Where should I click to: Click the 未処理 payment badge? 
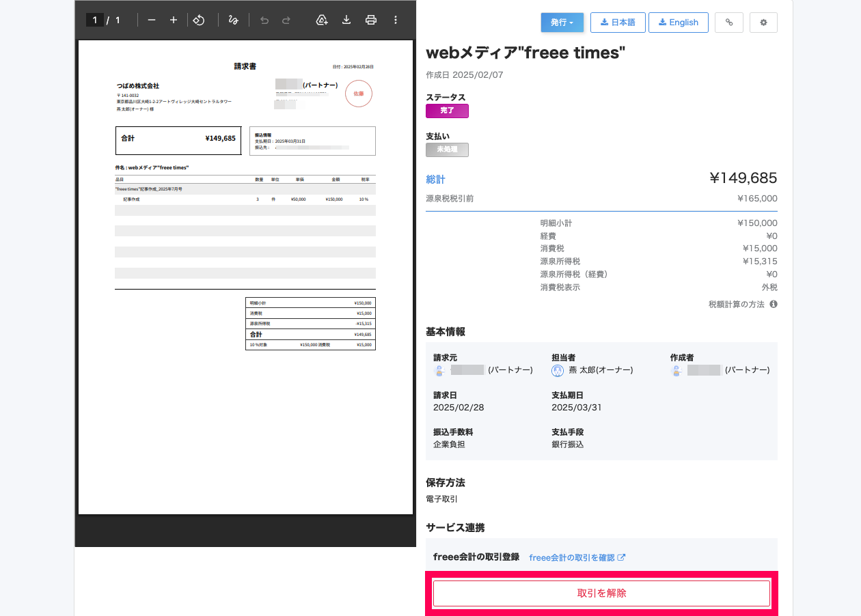click(x=447, y=150)
